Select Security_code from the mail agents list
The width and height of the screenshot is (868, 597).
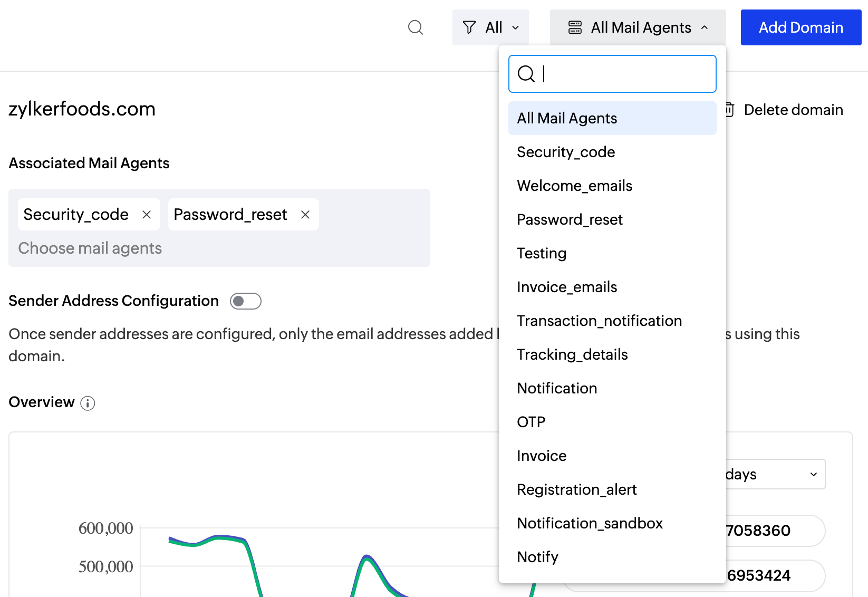[566, 152]
